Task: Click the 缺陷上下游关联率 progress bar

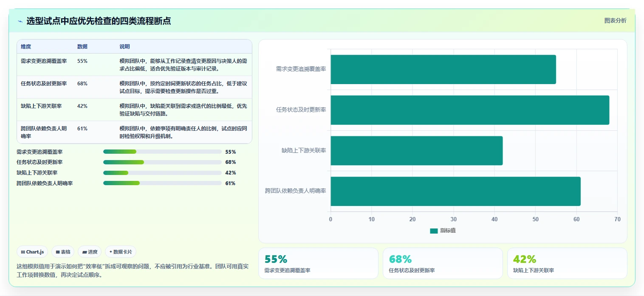Action: point(162,173)
